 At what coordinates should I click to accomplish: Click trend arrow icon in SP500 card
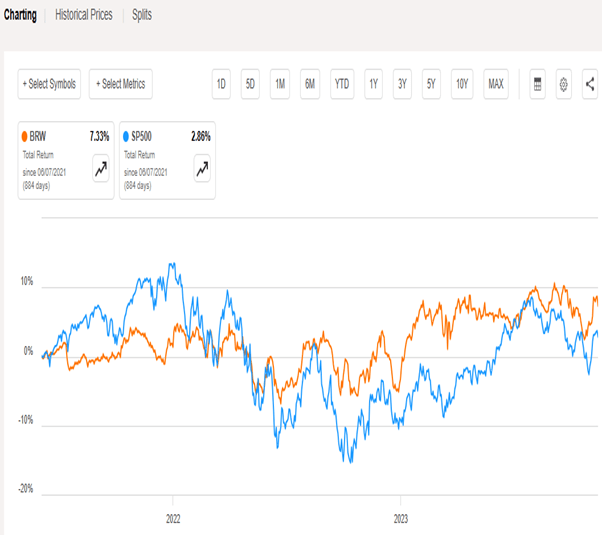[x=203, y=169]
